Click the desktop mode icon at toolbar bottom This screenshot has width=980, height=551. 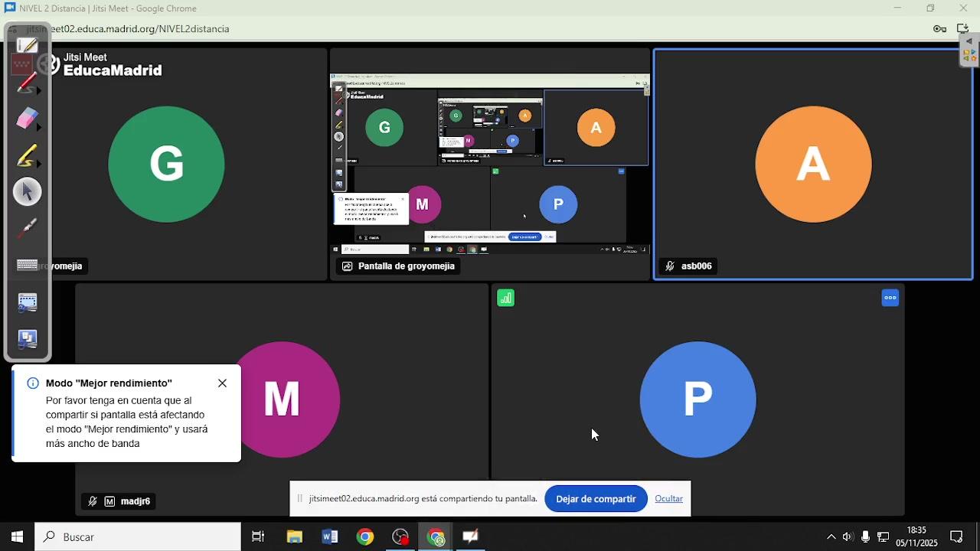(x=27, y=338)
